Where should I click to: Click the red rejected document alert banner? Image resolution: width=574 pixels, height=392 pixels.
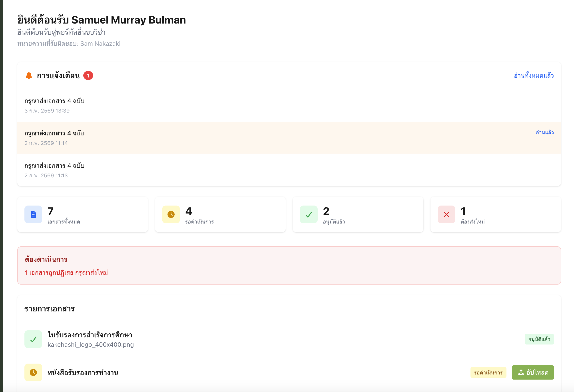pyautogui.click(x=289, y=265)
